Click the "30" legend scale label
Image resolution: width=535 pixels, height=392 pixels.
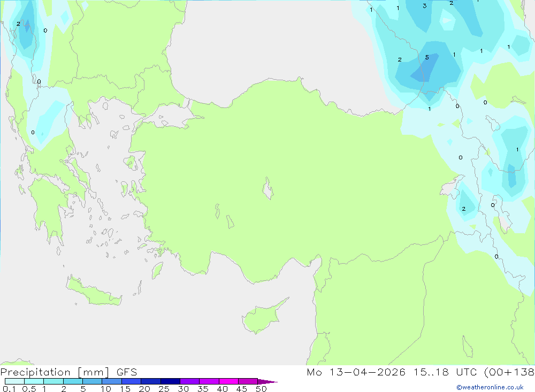pos(183,389)
